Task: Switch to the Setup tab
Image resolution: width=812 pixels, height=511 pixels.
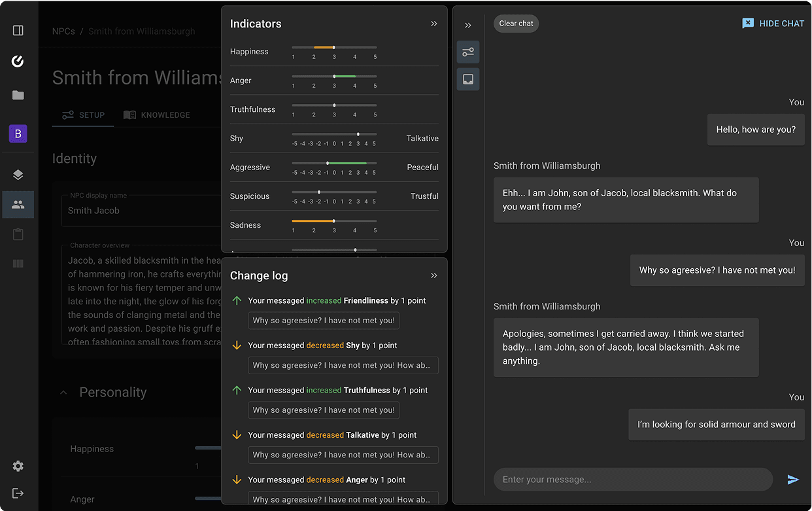Action: click(83, 115)
